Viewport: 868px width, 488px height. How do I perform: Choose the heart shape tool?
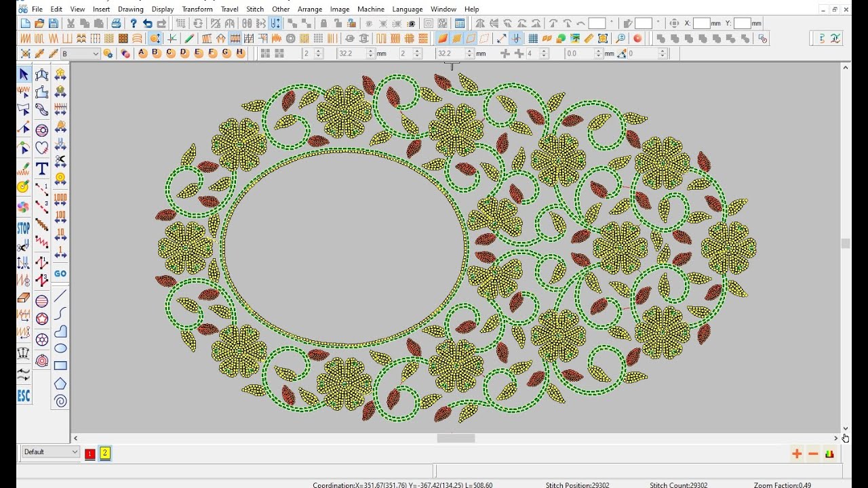(x=42, y=147)
